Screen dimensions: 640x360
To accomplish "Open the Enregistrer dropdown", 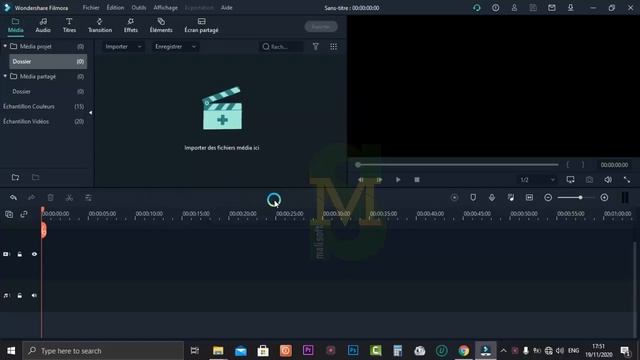I will coord(175,47).
